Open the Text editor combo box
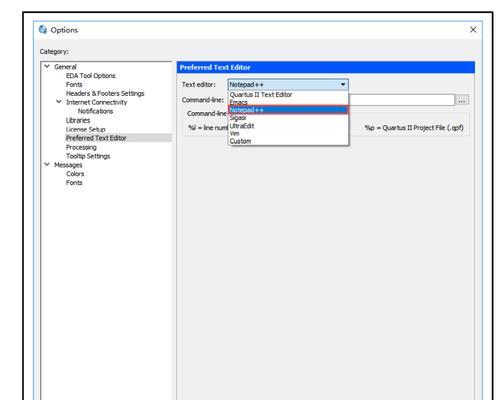The width and height of the screenshot is (500, 400). (288, 85)
